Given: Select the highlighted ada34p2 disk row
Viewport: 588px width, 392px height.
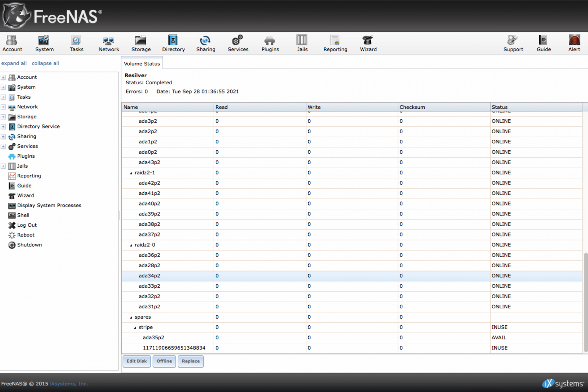Looking at the screenshot, I should (352, 276).
